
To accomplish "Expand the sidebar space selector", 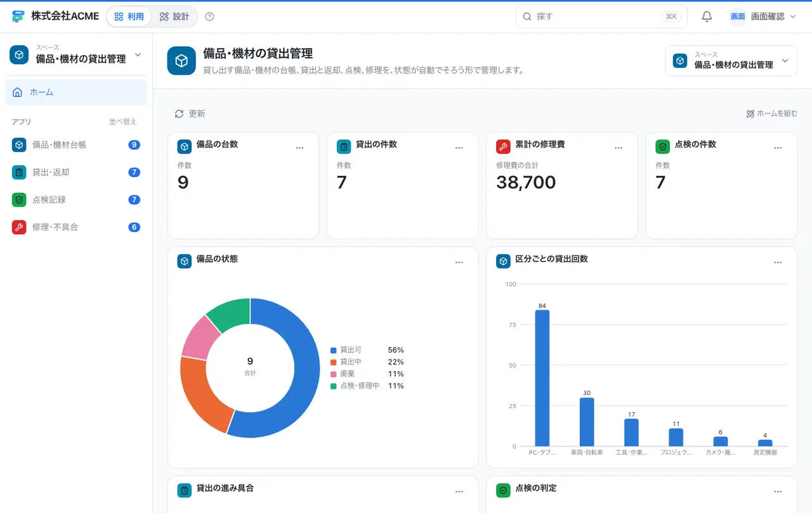I will point(76,55).
